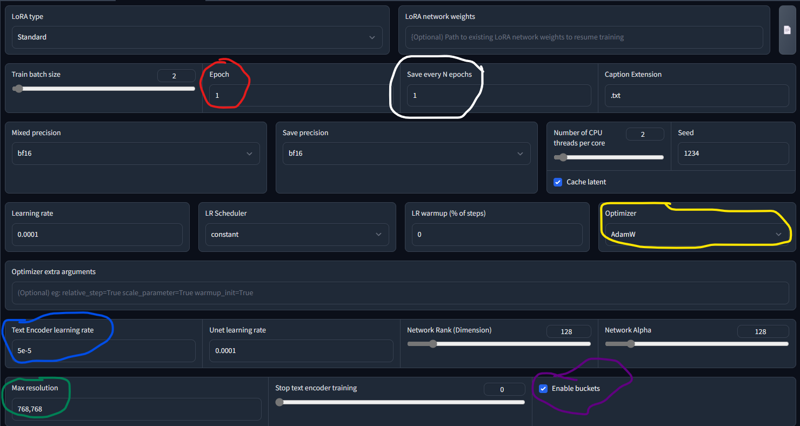800x426 pixels.
Task: Adjust the Train batch size slider
Action: pos(104,89)
